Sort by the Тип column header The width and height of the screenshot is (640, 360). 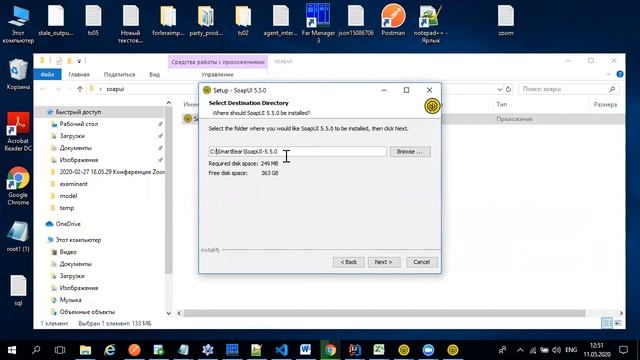pos(502,104)
